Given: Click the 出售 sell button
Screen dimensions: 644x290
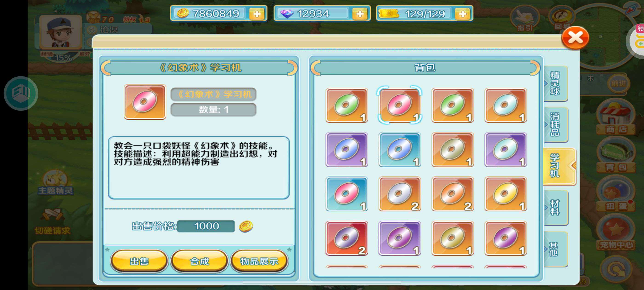Looking at the screenshot, I should click(139, 261).
